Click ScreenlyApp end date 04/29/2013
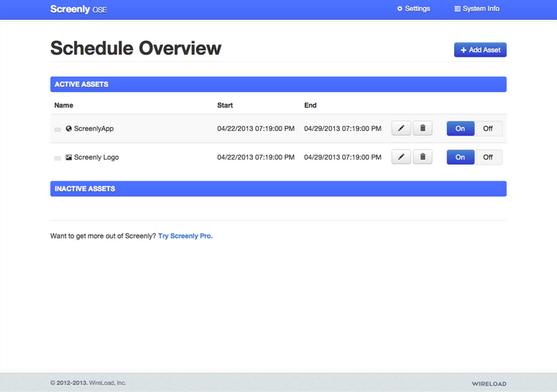 pyautogui.click(x=343, y=129)
